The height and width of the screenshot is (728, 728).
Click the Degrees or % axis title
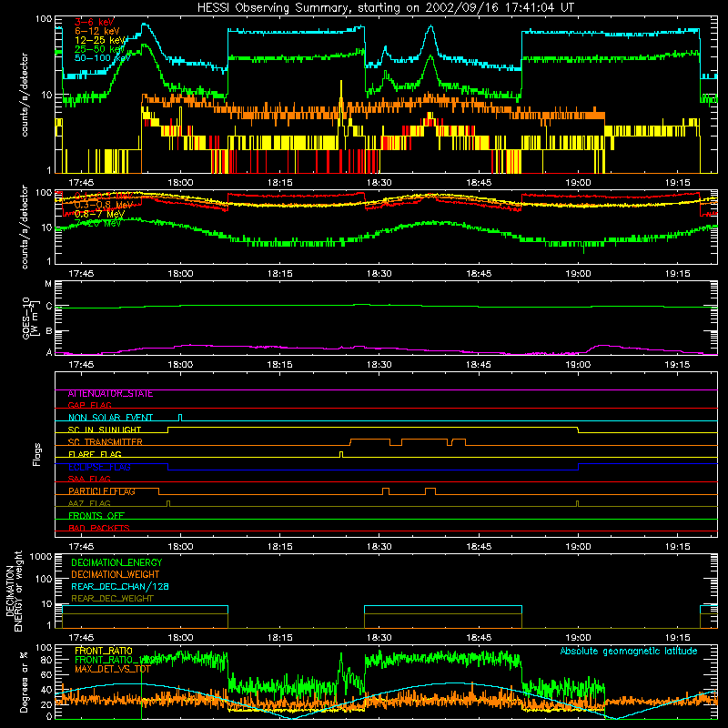(x=24, y=682)
